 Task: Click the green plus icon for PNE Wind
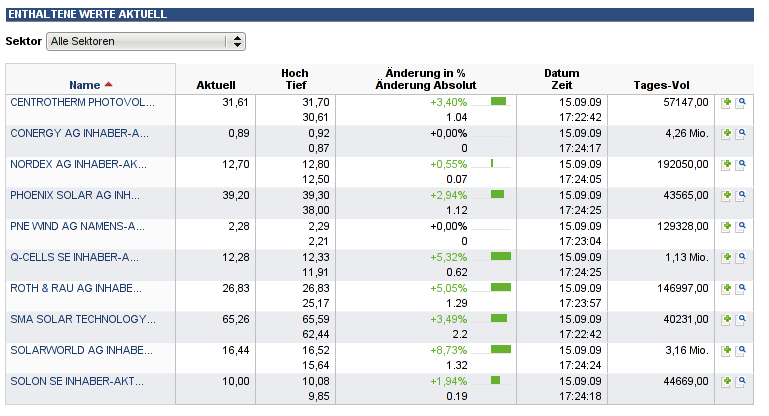(727, 226)
